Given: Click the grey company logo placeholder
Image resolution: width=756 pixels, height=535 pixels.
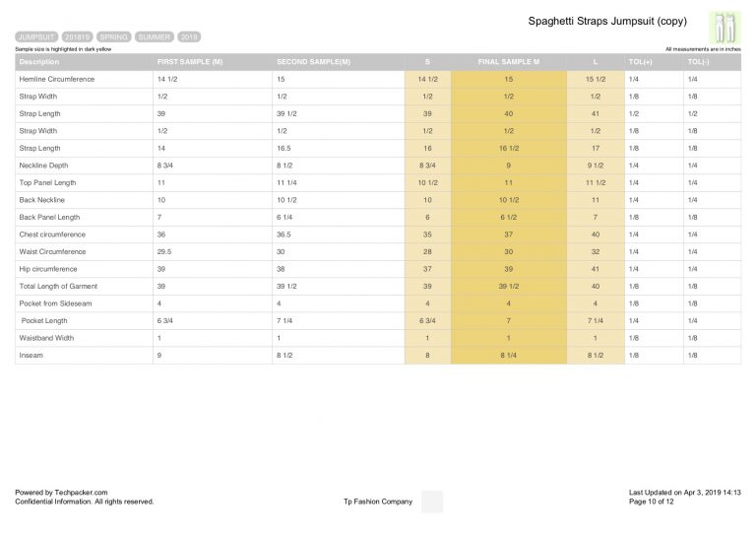Looking at the screenshot, I should [x=432, y=502].
